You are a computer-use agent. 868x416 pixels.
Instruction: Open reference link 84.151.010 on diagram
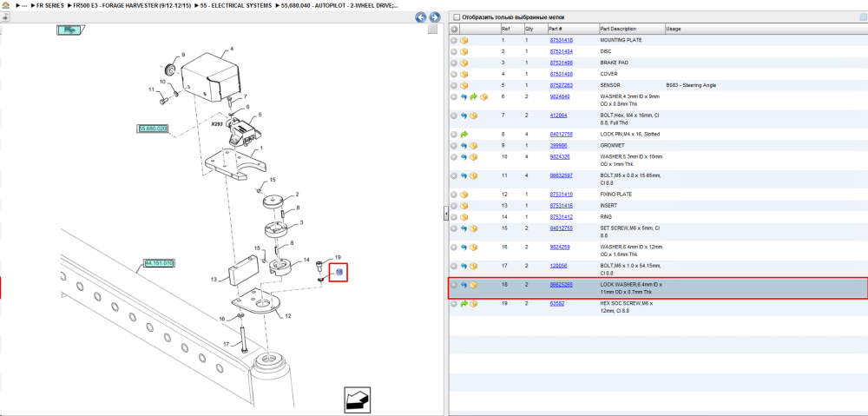tap(160, 262)
